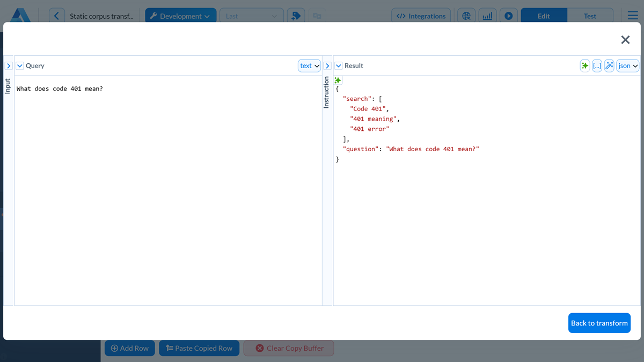Image resolution: width=644 pixels, height=362 pixels.
Task: Collapse JSON using the {...} icon
Action: pyautogui.click(x=597, y=65)
